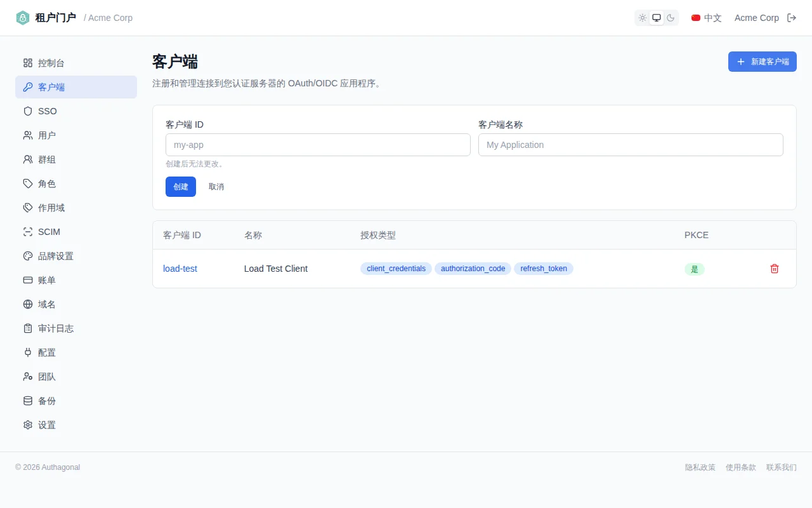812x508 pixels.
Task: Click the 使用条款 footer link
Action: tap(741, 467)
